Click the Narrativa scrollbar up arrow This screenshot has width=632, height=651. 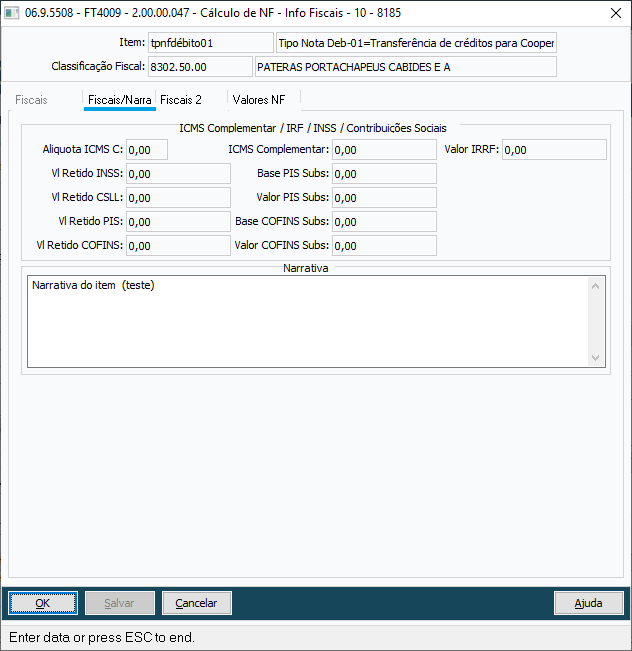tap(595, 286)
